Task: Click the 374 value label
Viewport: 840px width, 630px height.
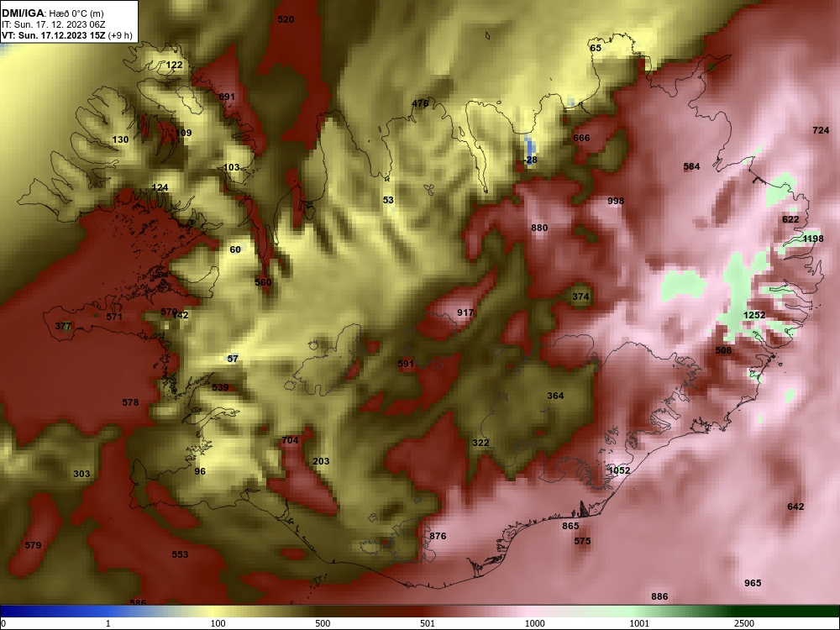Action: click(580, 297)
